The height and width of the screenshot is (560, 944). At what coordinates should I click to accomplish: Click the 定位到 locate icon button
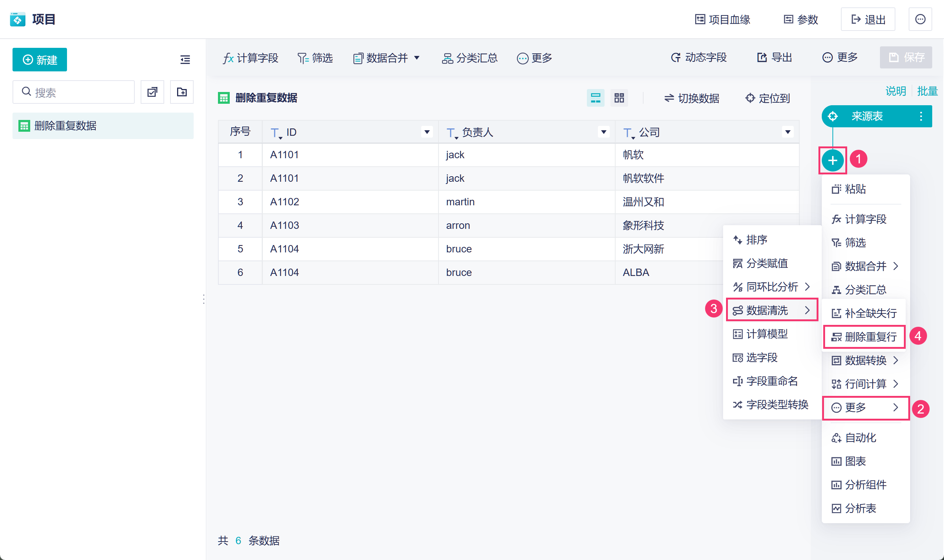(x=767, y=98)
